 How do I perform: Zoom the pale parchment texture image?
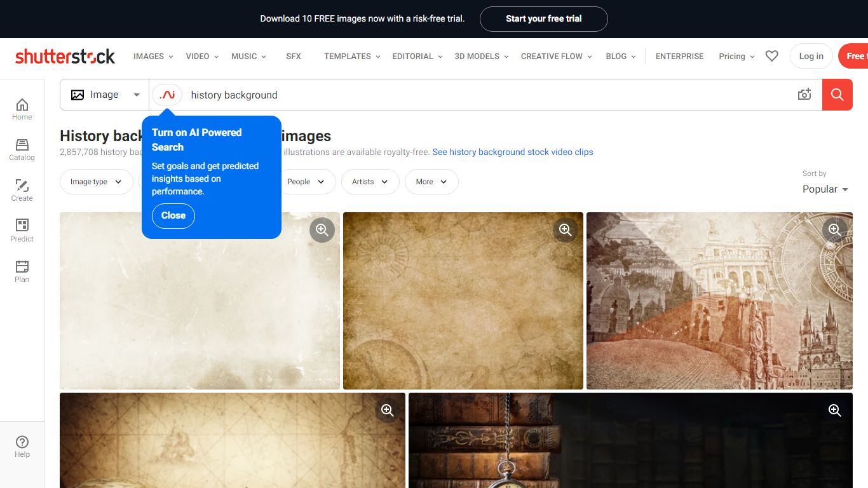[322, 230]
